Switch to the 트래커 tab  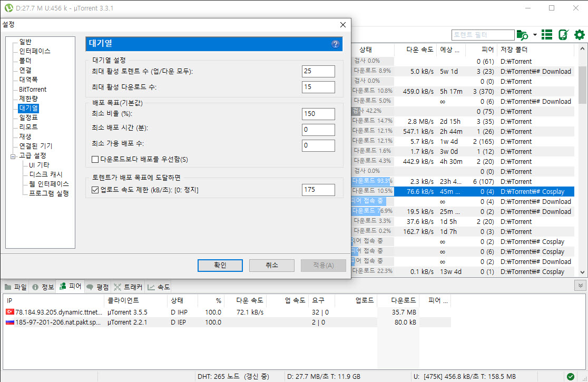pyautogui.click(x=128, y=287)
